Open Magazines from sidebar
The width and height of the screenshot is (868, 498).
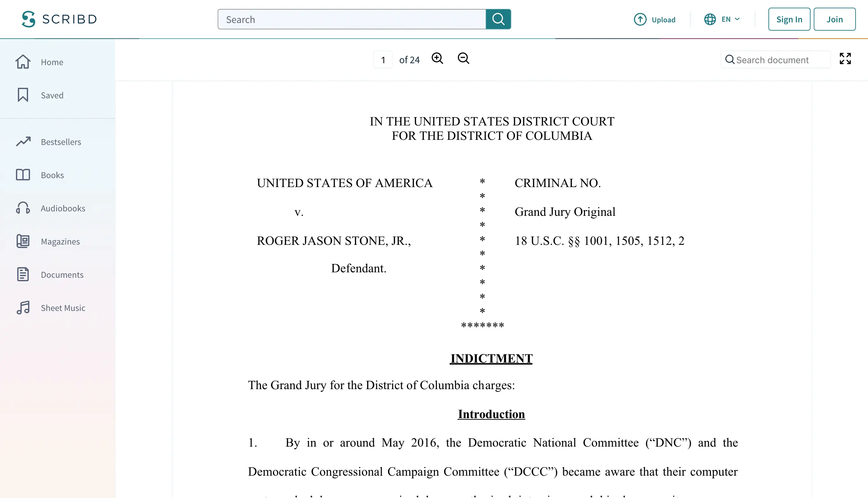coord(60,241)
